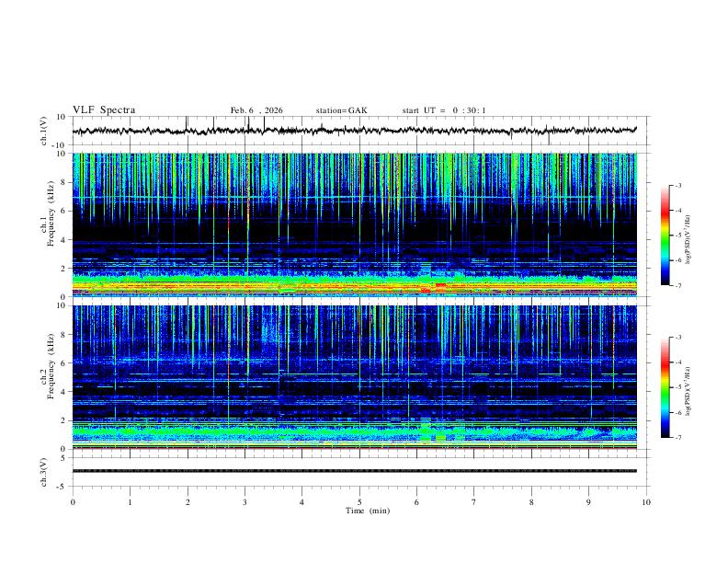Click the ch.2 spectrogram plot

click(x=355, y=377)
